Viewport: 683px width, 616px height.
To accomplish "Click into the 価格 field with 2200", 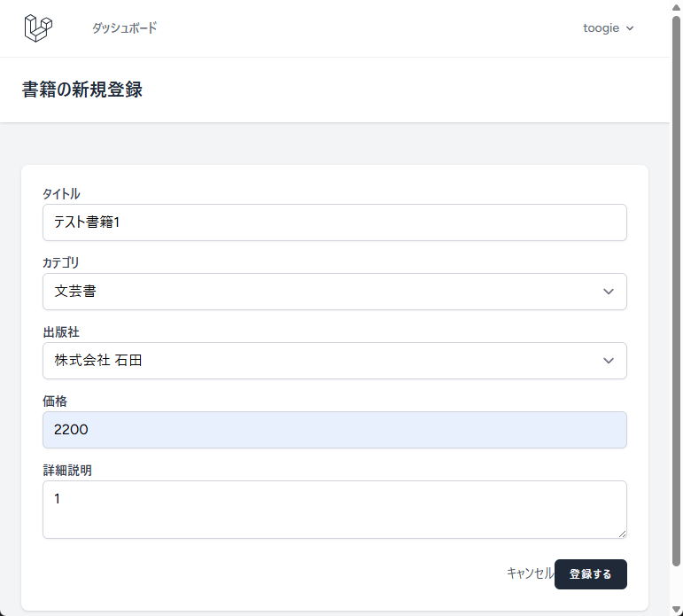I will coord(334,430).
